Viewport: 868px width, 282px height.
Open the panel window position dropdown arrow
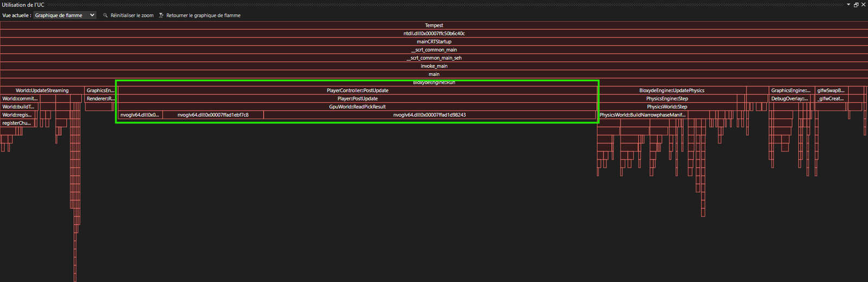[848, 4]
